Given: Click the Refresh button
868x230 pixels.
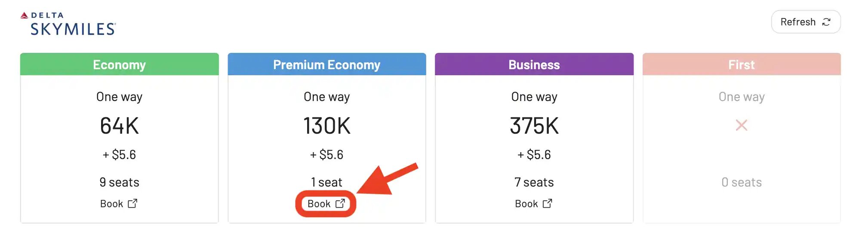Looking at the screenshot, I should [806, 22].
